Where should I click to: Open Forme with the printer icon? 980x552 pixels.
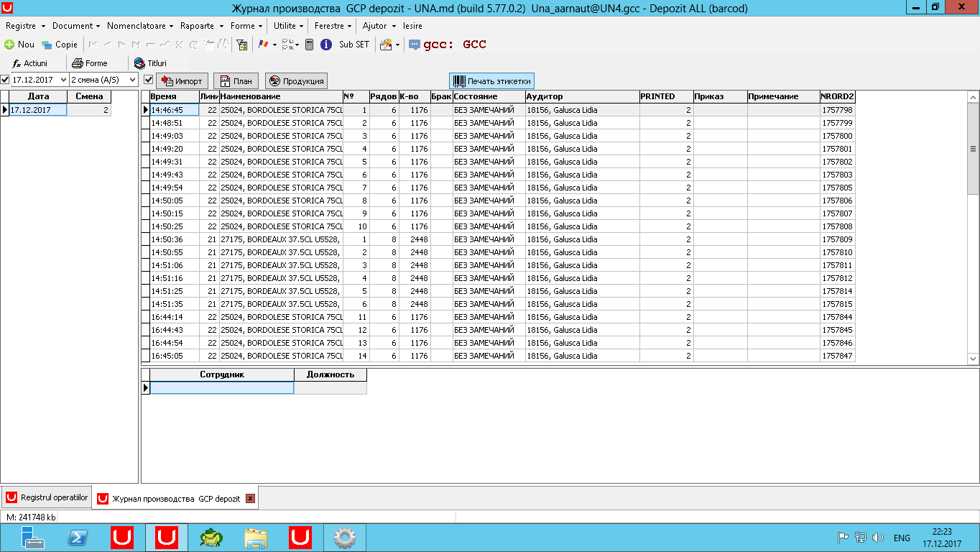[90, 63]
